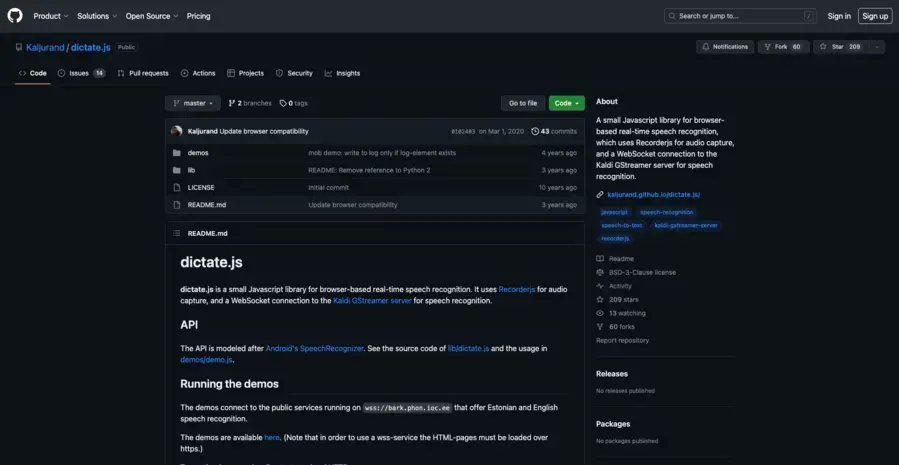Follow the Recorderjs link in README
This screenshot has width=899, height=465.
[517, 290]
